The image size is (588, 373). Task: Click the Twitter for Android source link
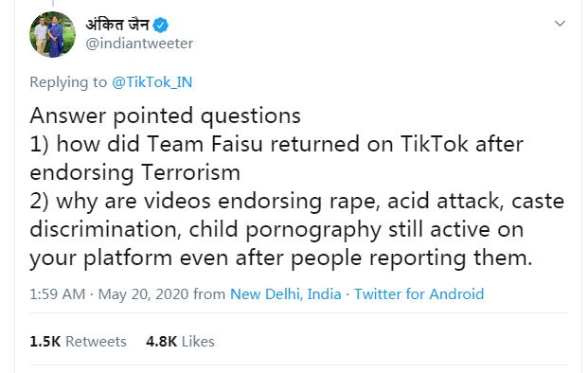point(419,293)
